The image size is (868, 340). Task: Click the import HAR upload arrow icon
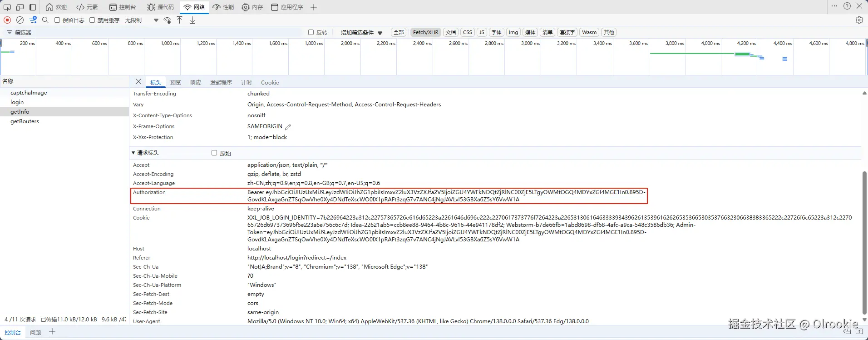pyautogui.click(x=180, y=20)
